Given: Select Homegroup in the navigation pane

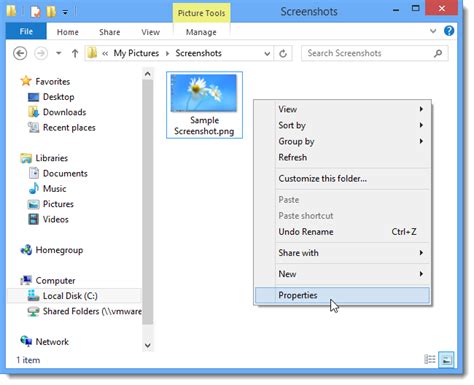Looking at the screenshot, I should 59,250.
